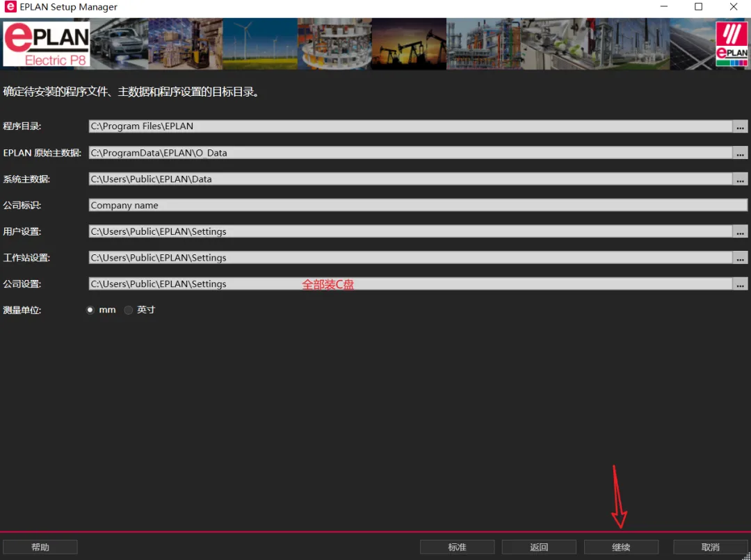
Task: Click the 测量单位 label
Action: (x=22, y=310)
